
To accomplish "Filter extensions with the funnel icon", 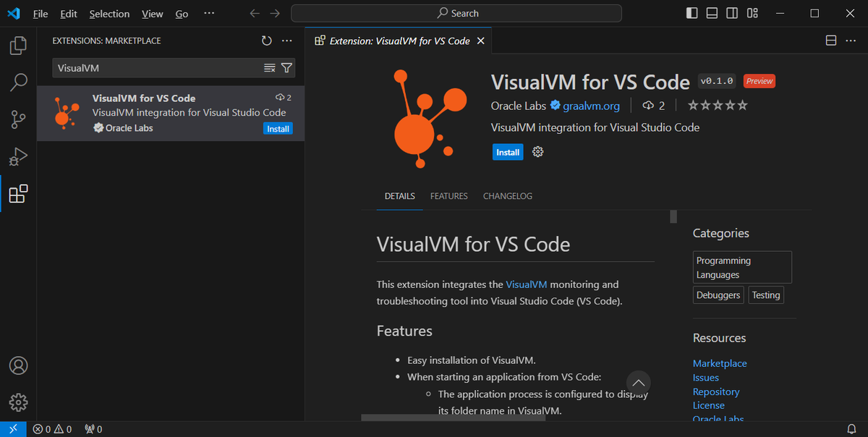I will 286,68.
